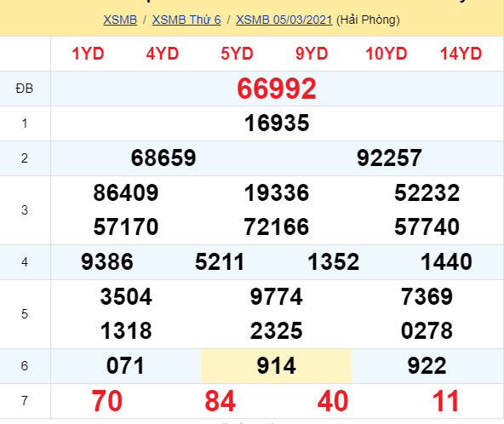
Task: Select highlighted sixth prize number 914
Action: click(x=277, y=366)
